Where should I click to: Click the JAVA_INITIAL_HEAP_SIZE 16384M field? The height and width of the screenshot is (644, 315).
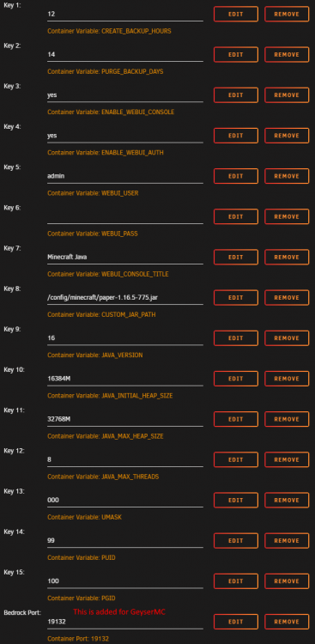(125, 379)
